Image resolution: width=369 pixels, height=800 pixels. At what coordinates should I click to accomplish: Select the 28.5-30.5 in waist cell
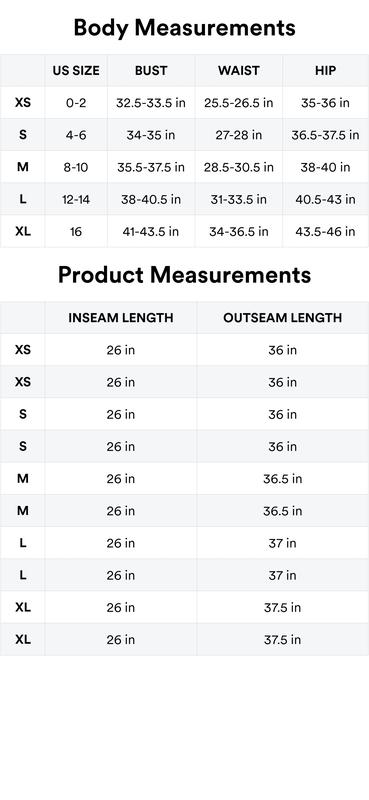[239, 167]
